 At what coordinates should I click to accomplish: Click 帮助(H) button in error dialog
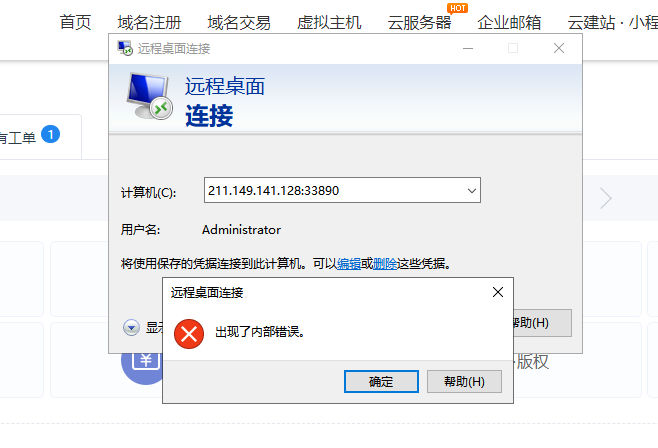click(464, 382)
